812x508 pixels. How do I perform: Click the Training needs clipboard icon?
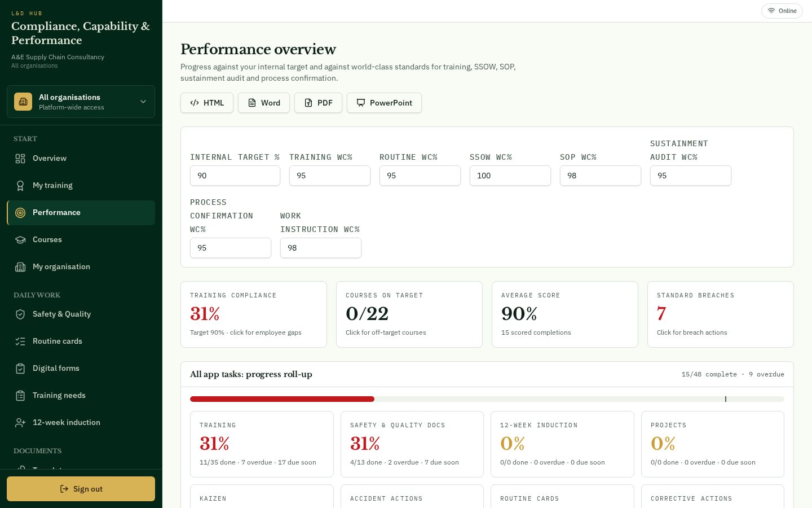pos(20,396)
